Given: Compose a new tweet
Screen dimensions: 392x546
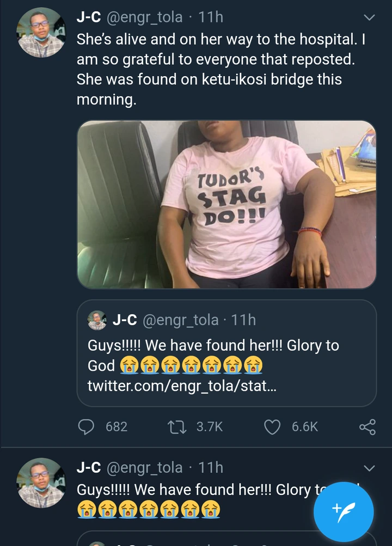Looking at the screenshot, I should [344, 512].
